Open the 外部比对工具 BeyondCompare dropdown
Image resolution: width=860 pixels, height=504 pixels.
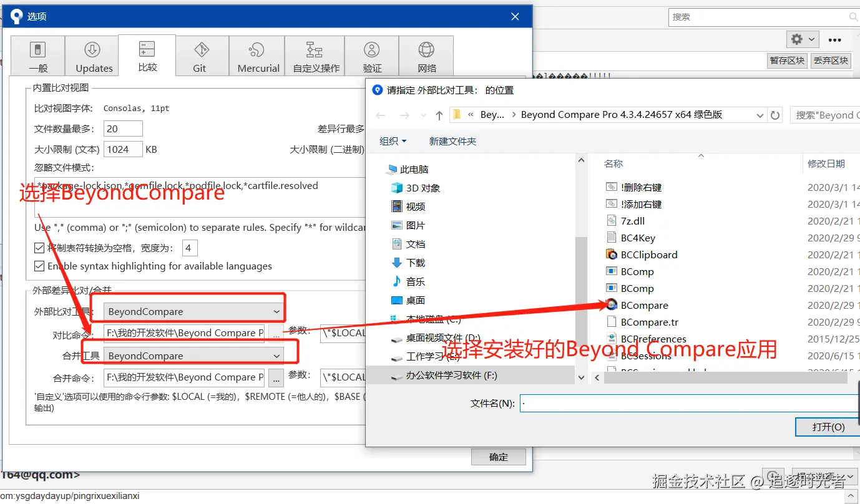[193, 311]
